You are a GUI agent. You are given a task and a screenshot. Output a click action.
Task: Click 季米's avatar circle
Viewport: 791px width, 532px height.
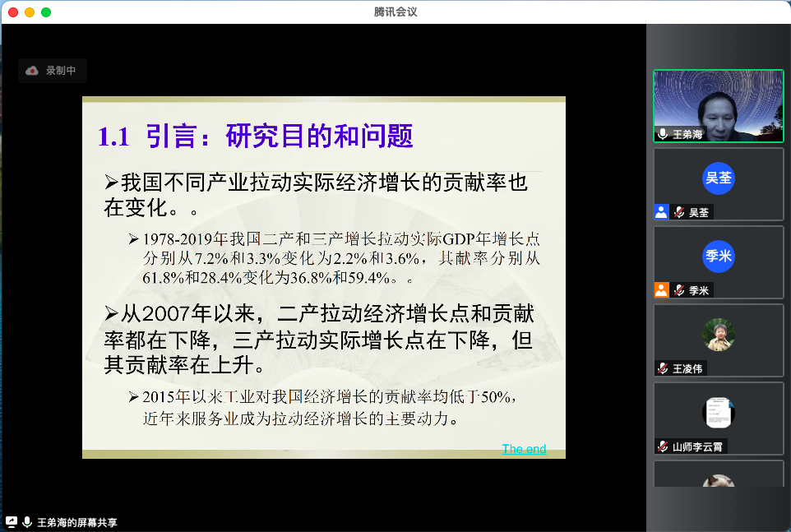tap(719, 256)
